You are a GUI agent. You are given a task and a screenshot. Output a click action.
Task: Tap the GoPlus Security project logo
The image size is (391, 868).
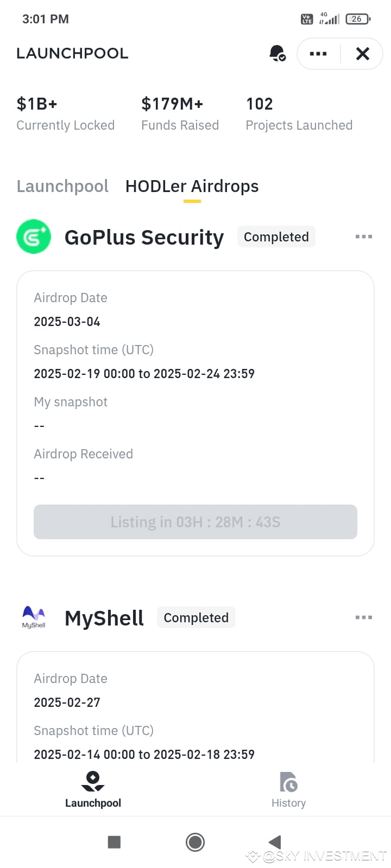click(34, 237)
